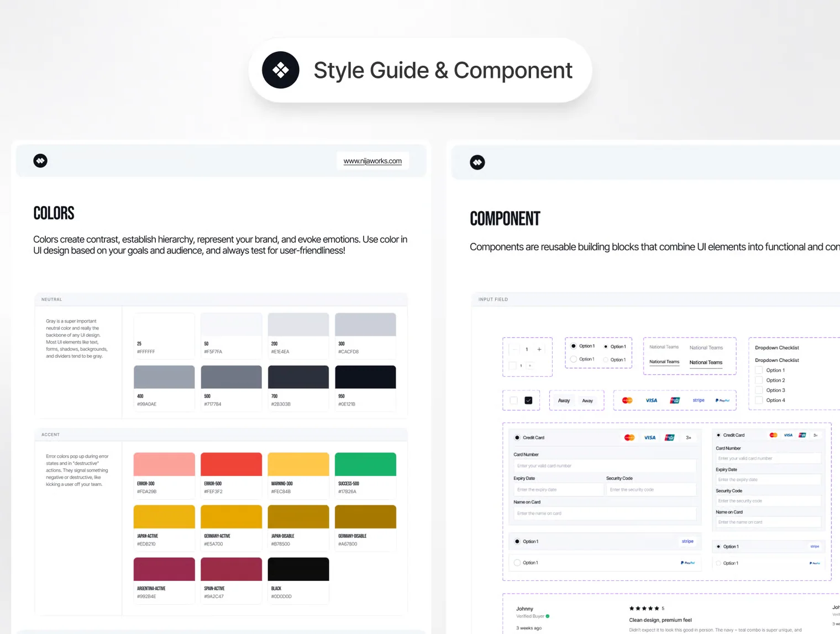Check Option 2 in Dropdown Checklist
This screenshot has height=634, width=840.
(x=759, y=380)
